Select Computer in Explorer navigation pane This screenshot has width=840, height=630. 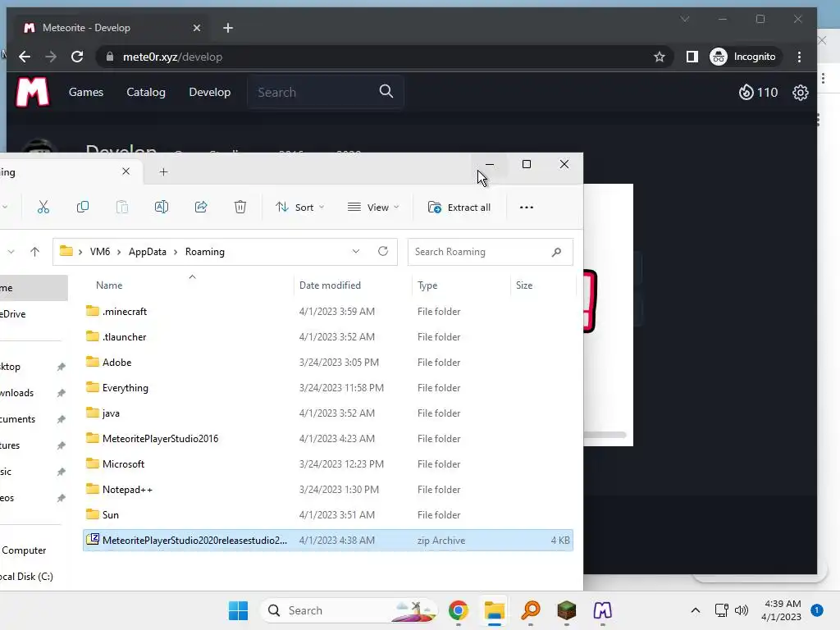click(24, 550)
